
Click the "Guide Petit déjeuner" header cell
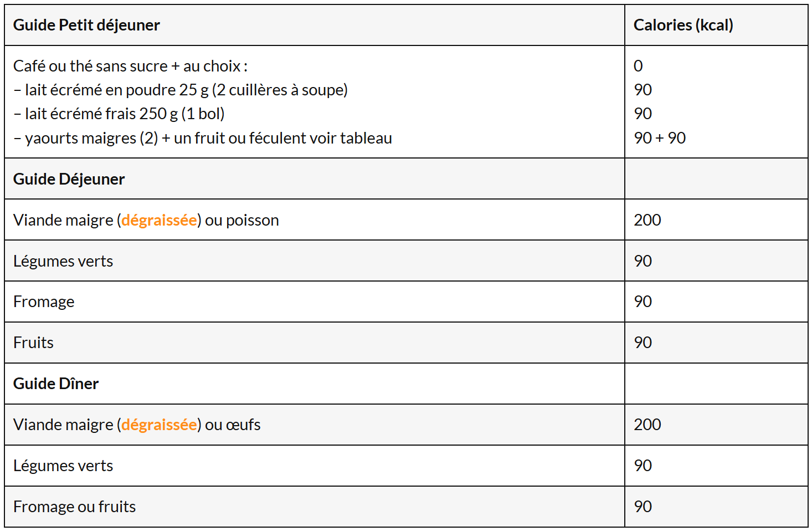[x=86, y=25]
